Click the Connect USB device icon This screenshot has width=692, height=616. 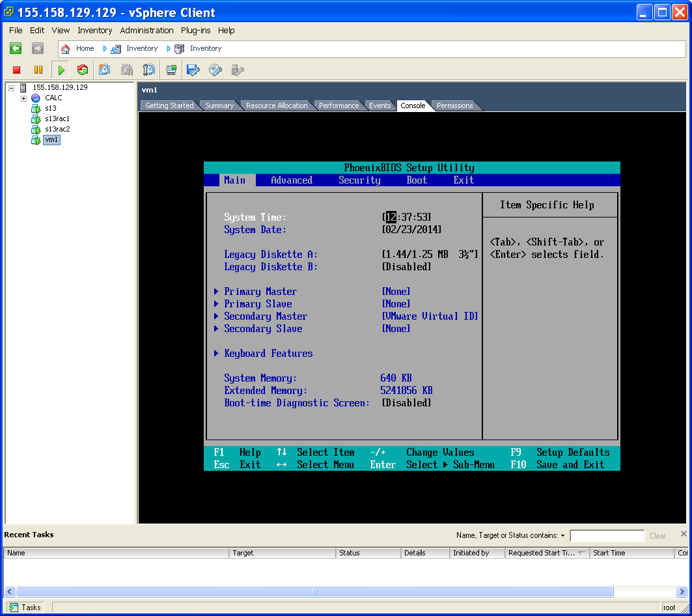point(238,70)
